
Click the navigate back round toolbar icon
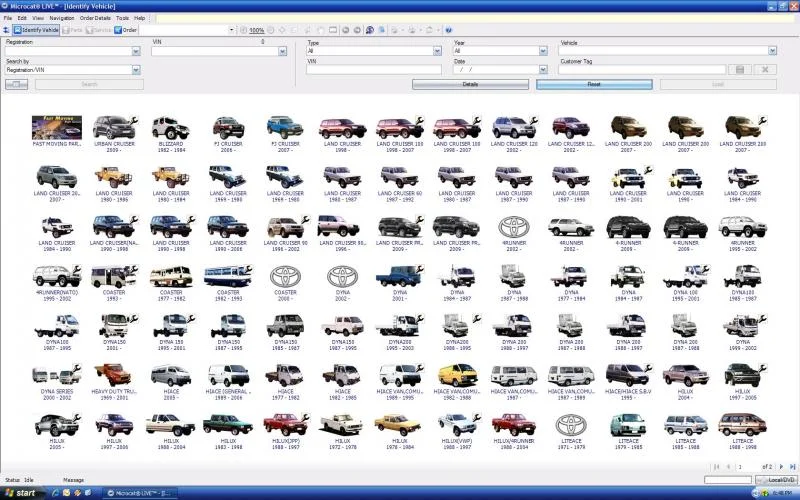pyautogui.click(x=345, y=30)
